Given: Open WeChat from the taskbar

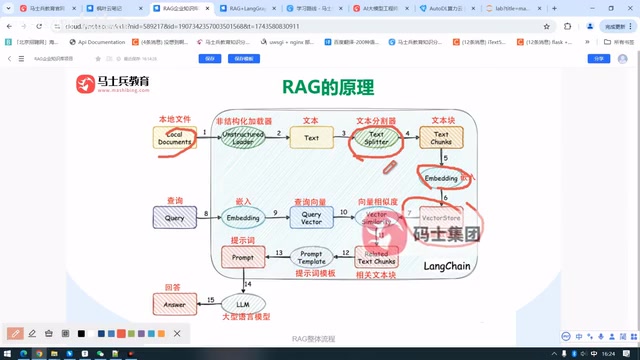Looking at the screenshot, I should pyautogui.click(x=100, y=353).
